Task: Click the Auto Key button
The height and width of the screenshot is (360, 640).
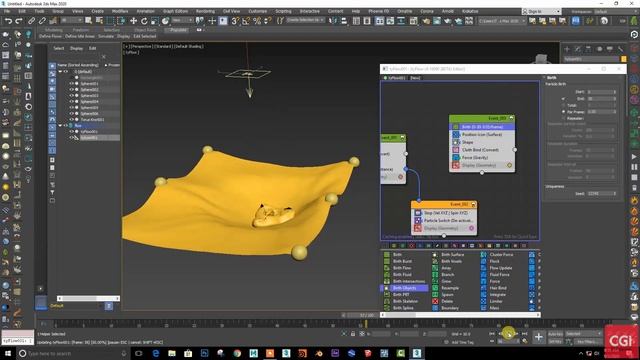Action: pos(555,334)
